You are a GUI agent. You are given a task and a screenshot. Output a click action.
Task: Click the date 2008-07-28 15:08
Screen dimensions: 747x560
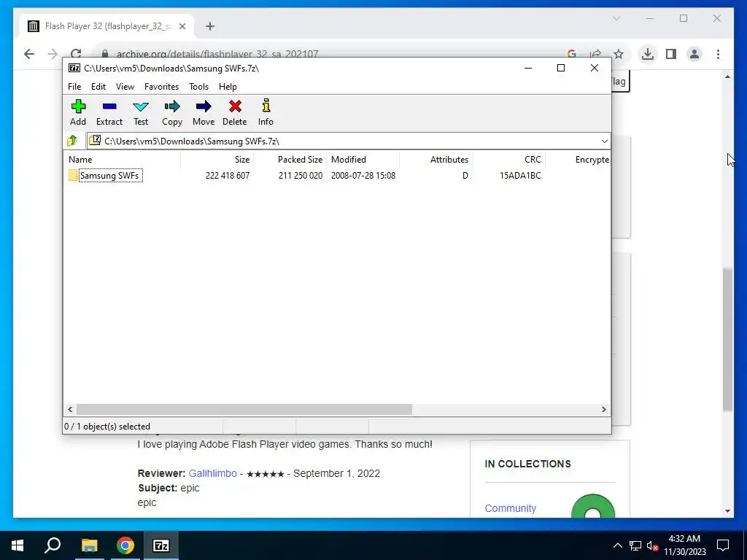[363, 176]
